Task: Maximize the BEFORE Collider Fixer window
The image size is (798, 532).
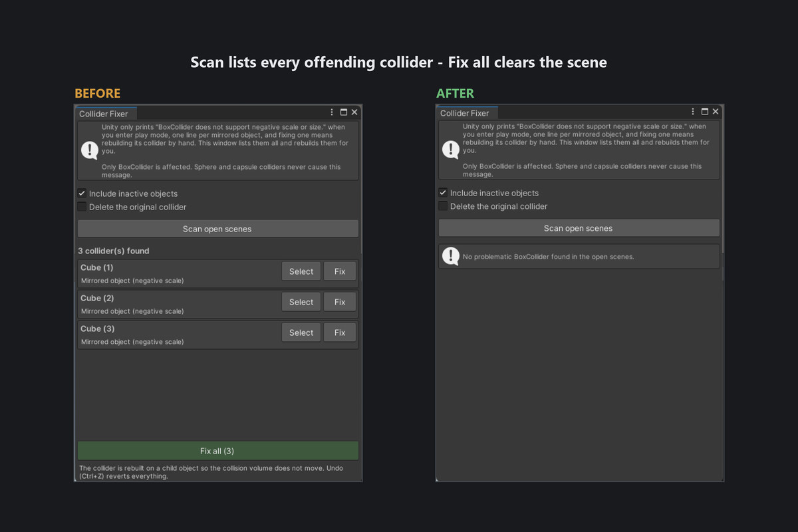Action: point(344,112)
